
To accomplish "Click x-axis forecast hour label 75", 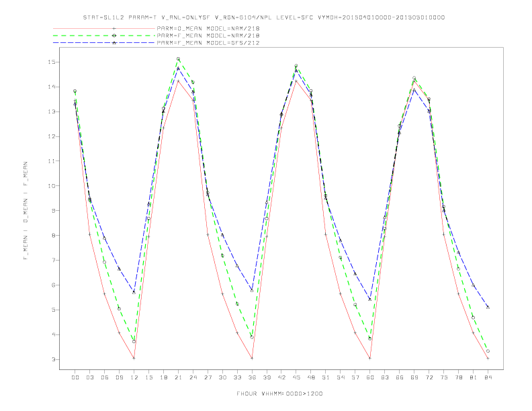I will (x=443, y=377).
